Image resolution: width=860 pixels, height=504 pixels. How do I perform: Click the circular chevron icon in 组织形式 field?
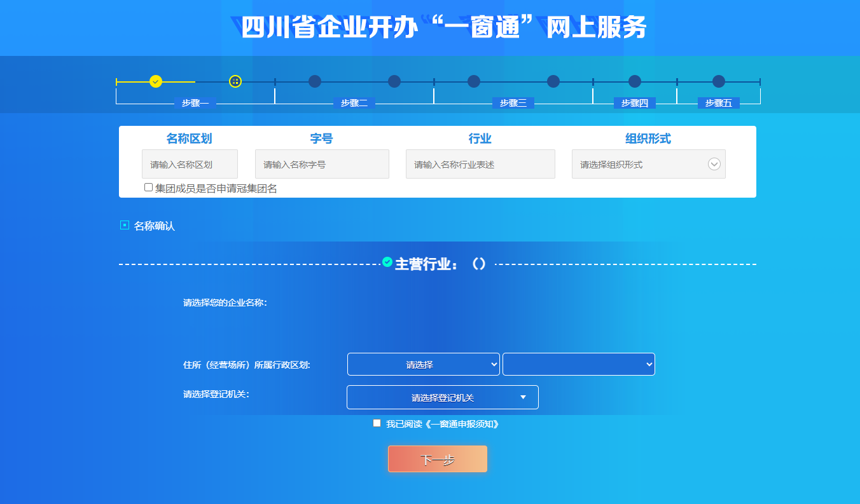point(716,163)
